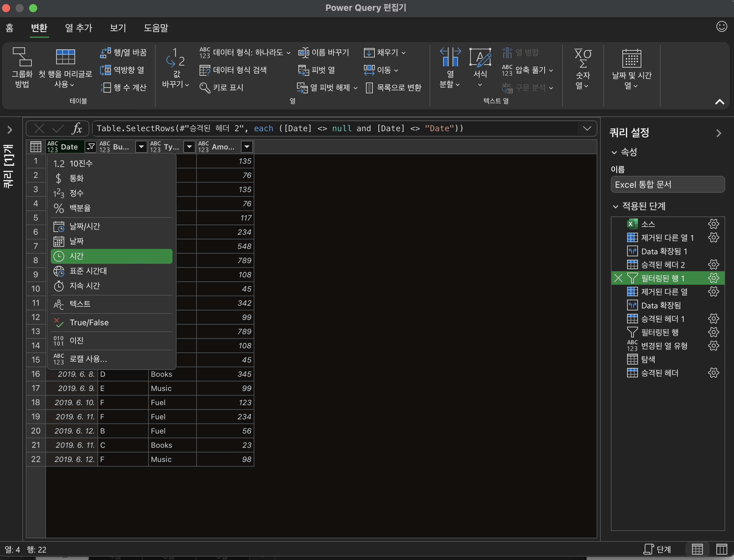
Task: Choose 시간 data type
Action: (112, 256)
